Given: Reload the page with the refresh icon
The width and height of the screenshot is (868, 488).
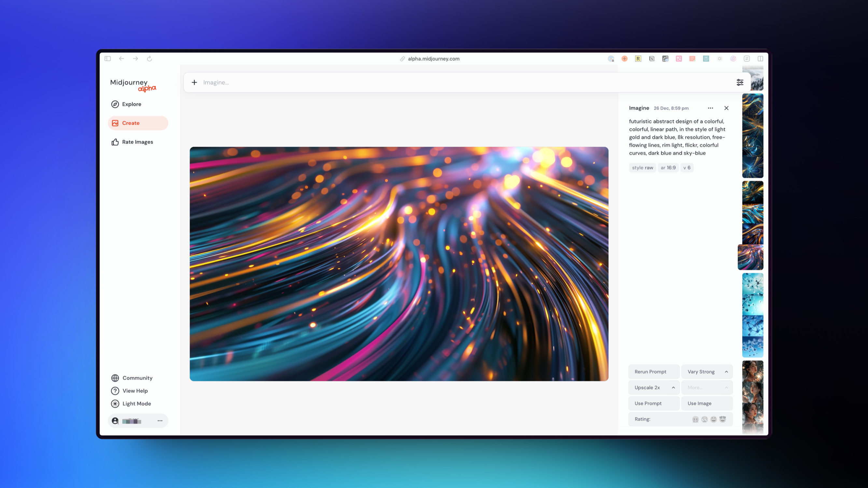Looking at the screenshot, I should point(149,59).
